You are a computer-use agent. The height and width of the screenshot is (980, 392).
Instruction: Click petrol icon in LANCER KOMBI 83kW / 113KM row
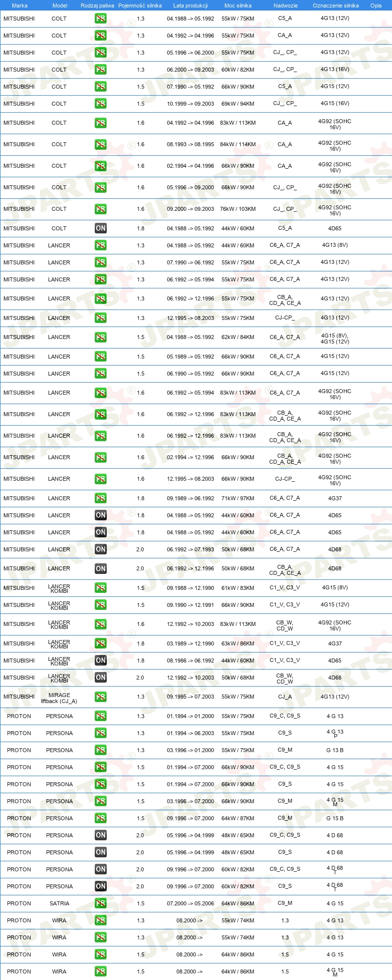pos(101,624)
